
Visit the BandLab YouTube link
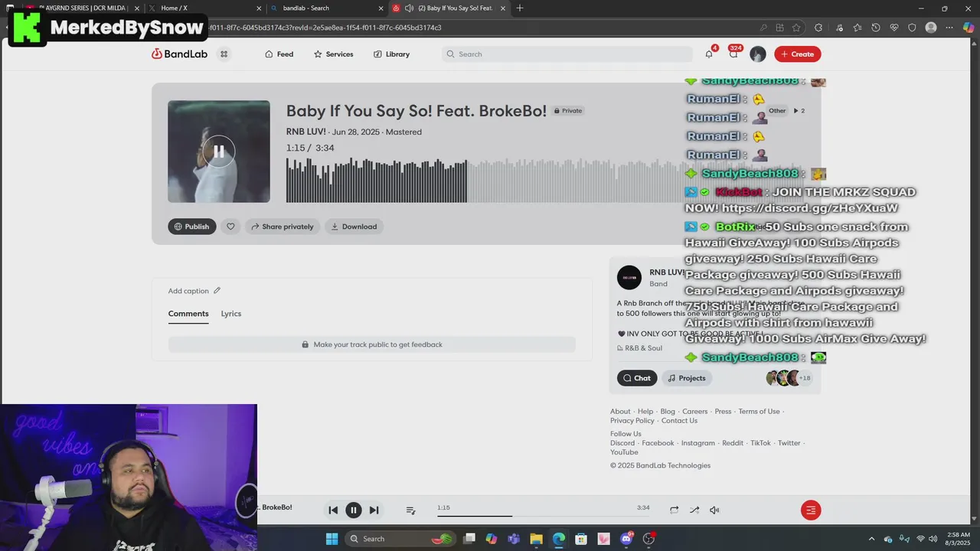[624, 452]
